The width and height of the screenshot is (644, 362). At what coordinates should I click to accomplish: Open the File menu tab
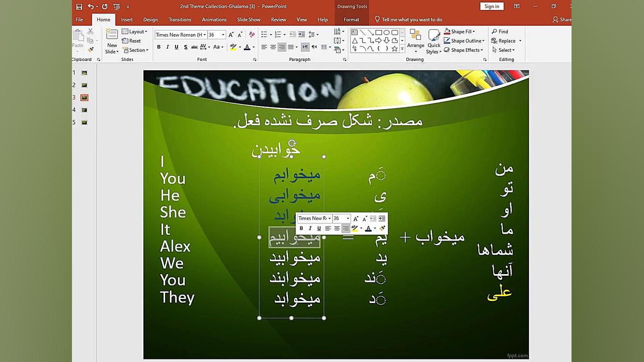[79, 20]
